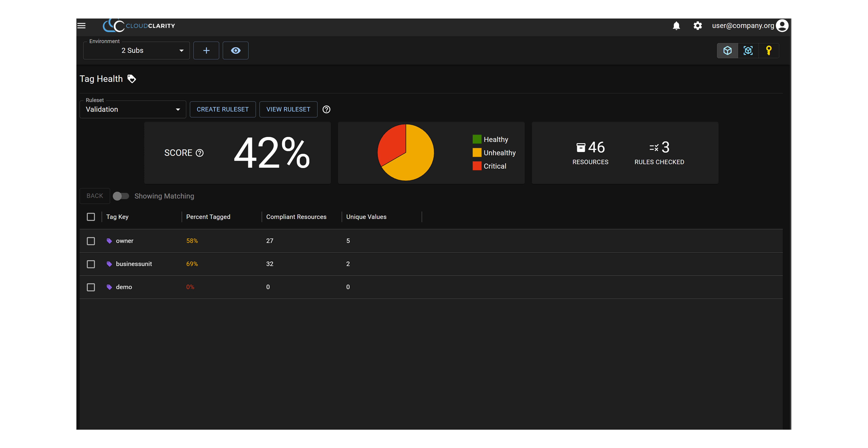868x448 pixels.
Task: Click the orange Unhealthy legend swatch
Action: pyautogui.click(x=477, y=153)
